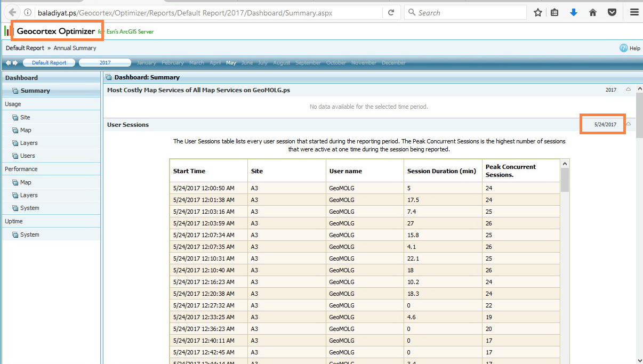Image resolution: width=643 pixels, height=364 pixels.
Task: Click the session duration value 17.5
Action: click(413, 200)
